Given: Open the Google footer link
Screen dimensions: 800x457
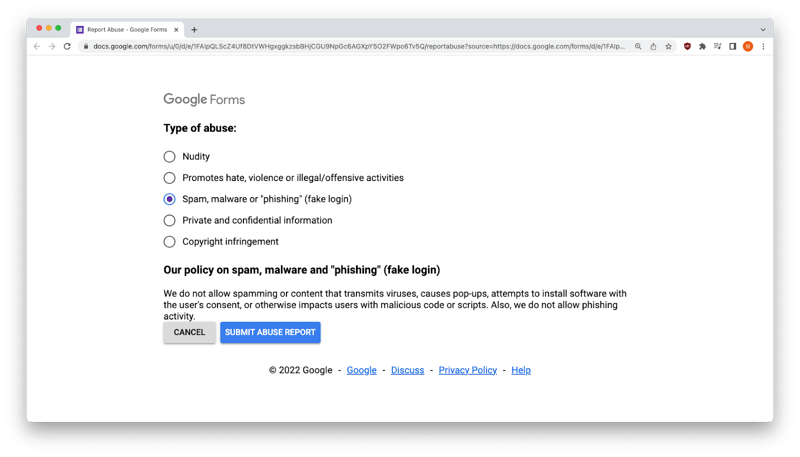Looking at the screenshot, I should coord(361,370).
